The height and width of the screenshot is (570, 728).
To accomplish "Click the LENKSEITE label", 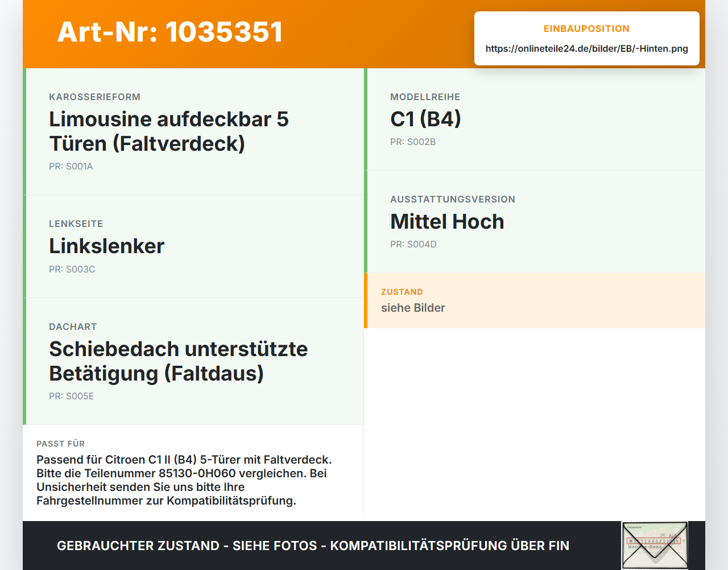I will (76, 224).
